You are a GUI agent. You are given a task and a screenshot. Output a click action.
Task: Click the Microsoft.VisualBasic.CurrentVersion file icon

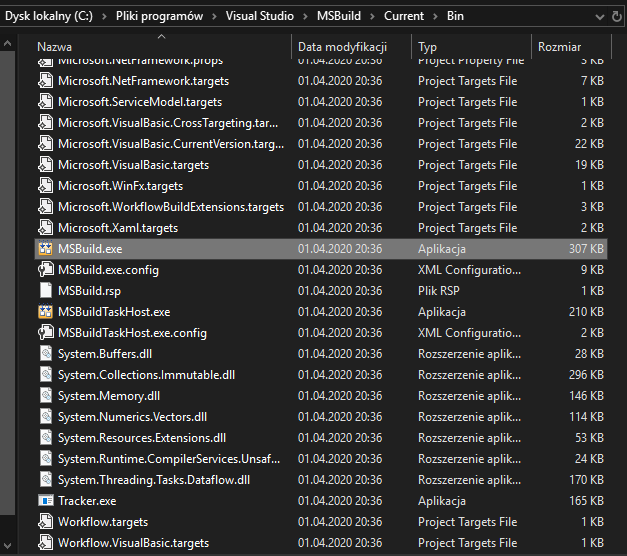(46, 144)
